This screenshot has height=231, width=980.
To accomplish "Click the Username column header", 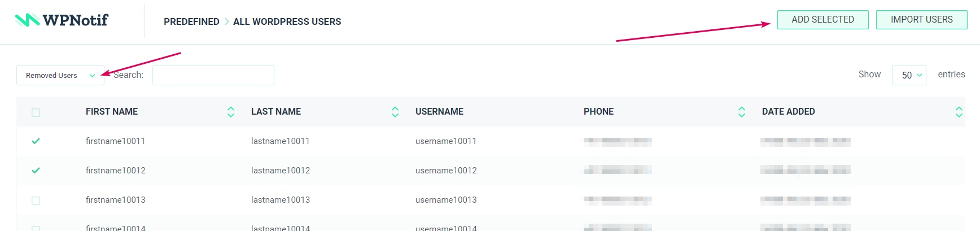I will pos(439,112).
